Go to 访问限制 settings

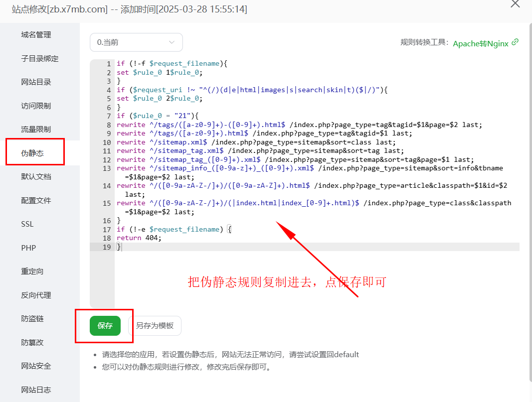coord(36,106)
